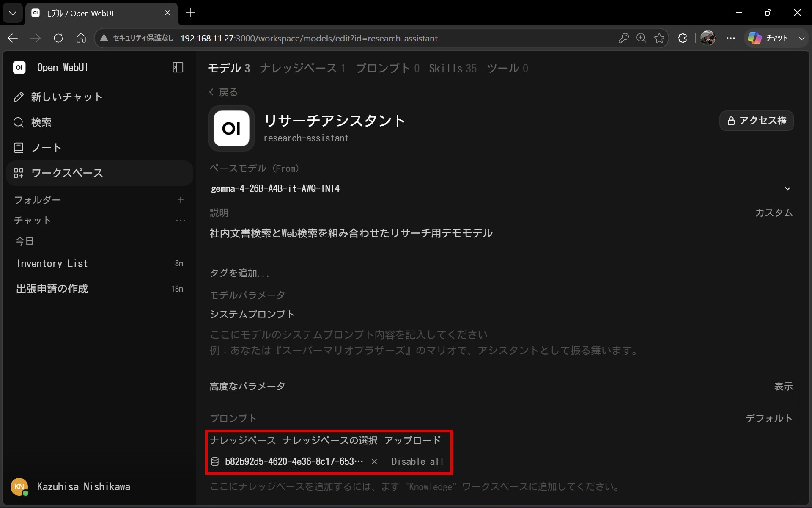Open a new browser tab
The image size is (812, 508).
click(190, 13)
